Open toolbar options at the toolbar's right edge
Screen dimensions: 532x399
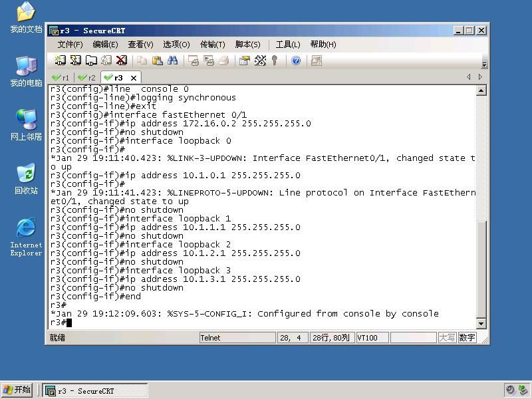pos(484,65)
